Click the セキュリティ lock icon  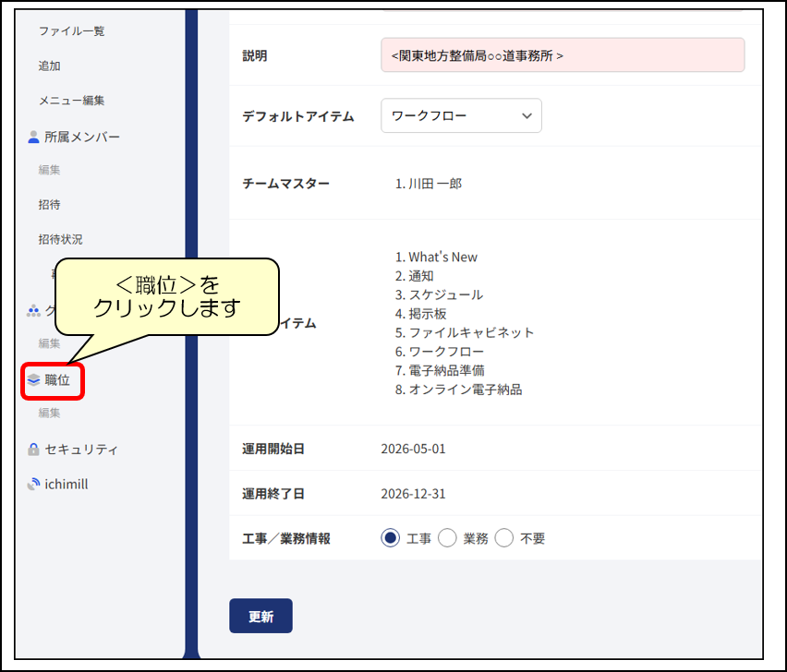[x=33, y=450]
